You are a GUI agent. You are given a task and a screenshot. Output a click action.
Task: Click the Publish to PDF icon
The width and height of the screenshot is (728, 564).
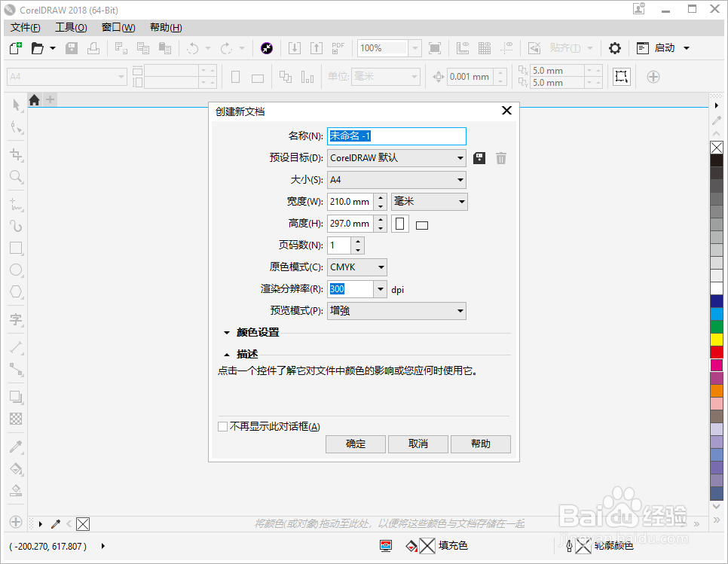tap(338, 47)
